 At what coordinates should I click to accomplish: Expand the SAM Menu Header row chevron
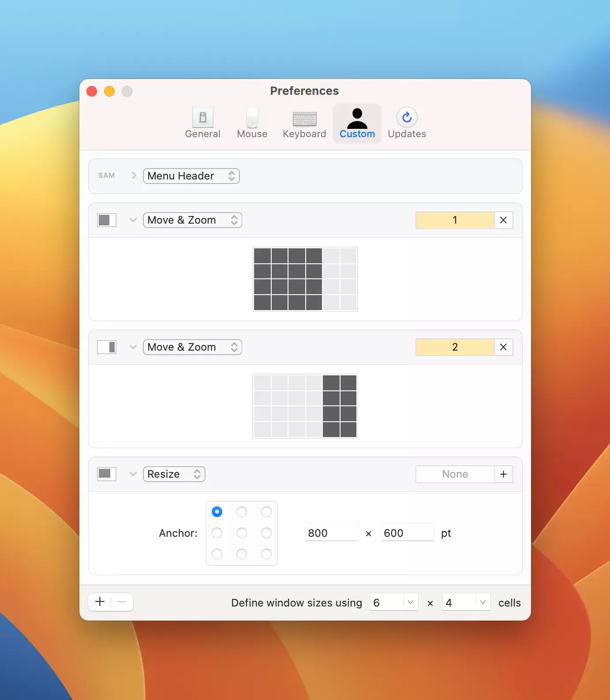[x=134, y=176]
